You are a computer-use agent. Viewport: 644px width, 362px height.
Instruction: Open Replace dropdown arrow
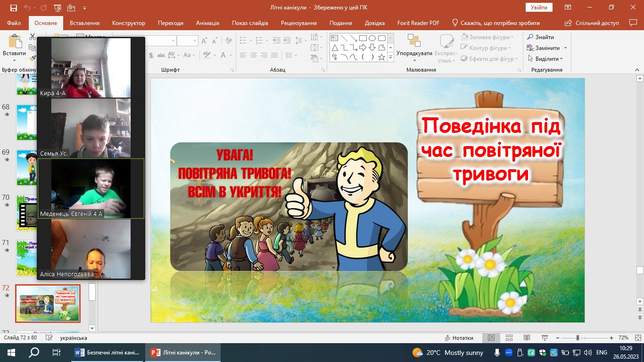click(565, 48)
